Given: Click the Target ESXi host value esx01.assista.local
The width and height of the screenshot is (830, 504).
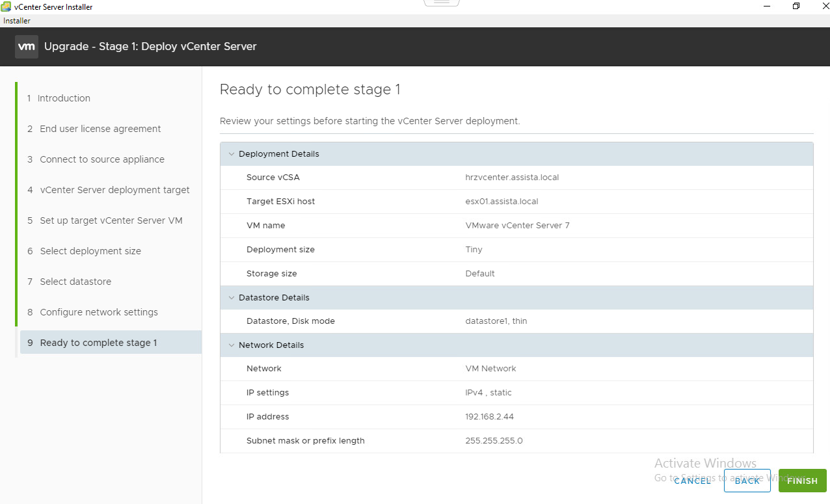Looking at the screenshot, I should [x=502, y=202].
